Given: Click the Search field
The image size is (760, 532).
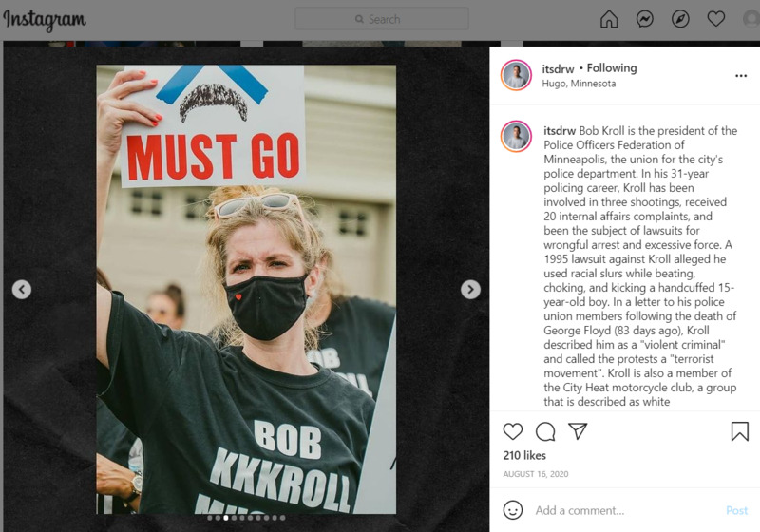Looking at the screenshot, I should pyautogui.click(x=382, y=19).
